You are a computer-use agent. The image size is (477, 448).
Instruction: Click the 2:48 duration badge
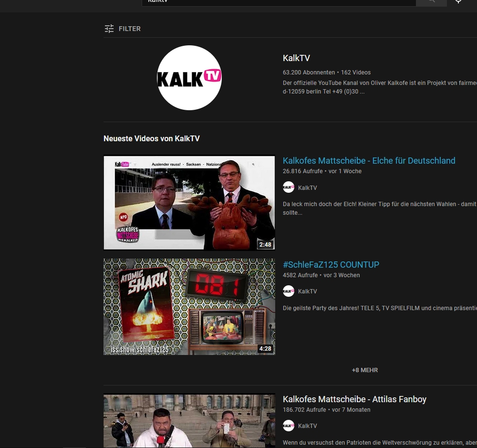click(x=265, y=244)
